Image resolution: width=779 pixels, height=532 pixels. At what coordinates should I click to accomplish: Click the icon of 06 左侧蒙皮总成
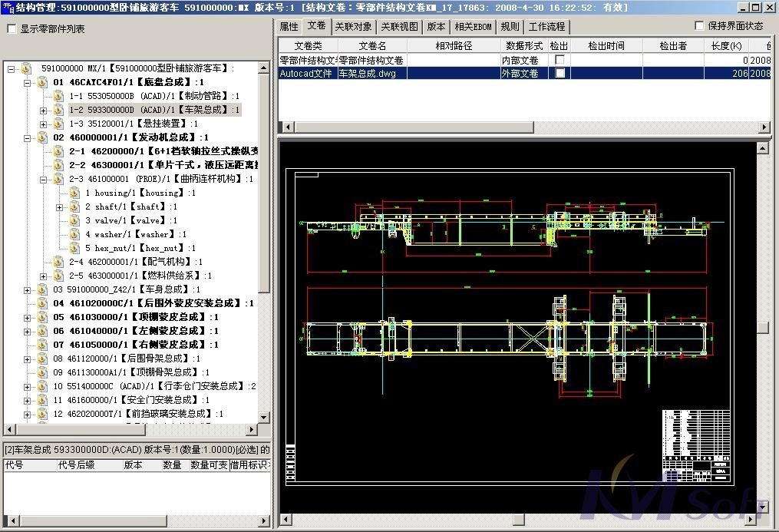pyautogui.click(x=43, y=331)
